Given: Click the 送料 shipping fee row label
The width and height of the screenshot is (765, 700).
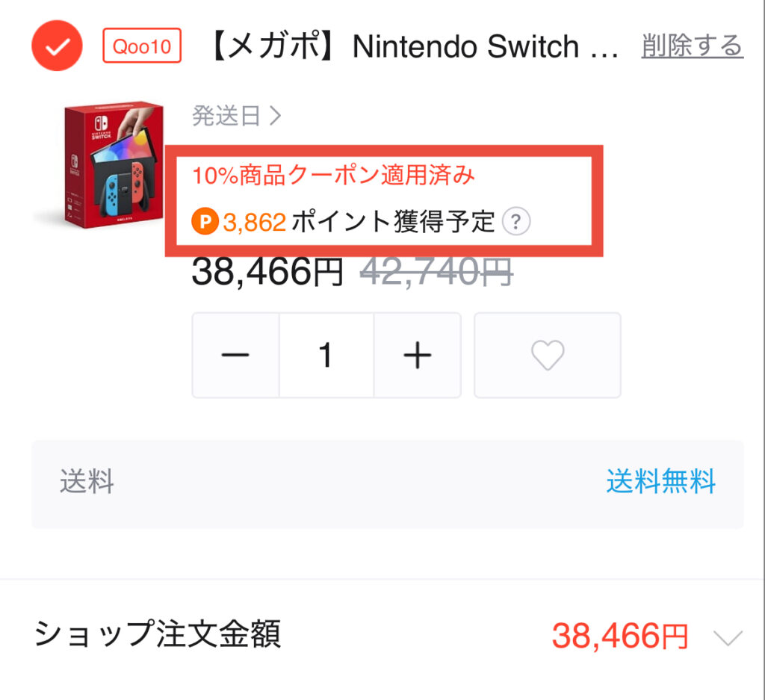Looking at the screenshot, I should click(87, 481).
